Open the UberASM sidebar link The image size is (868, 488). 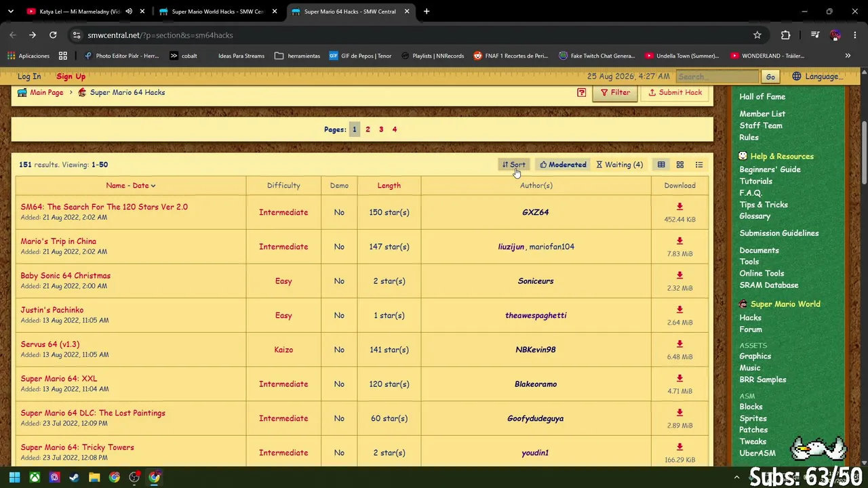tap(757, 453)
